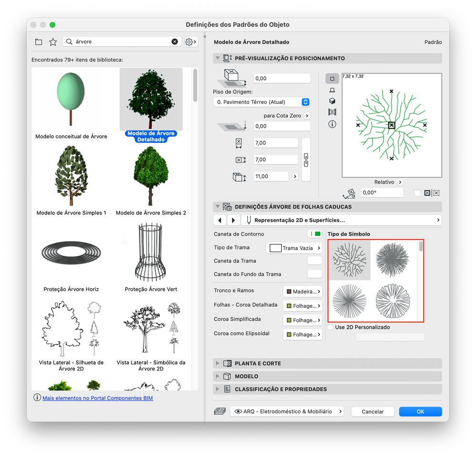The height and width of the screenshot is (457, 476).
Task: Select Modelo conceitual de Árvore thumbnail
Action: 71,99
